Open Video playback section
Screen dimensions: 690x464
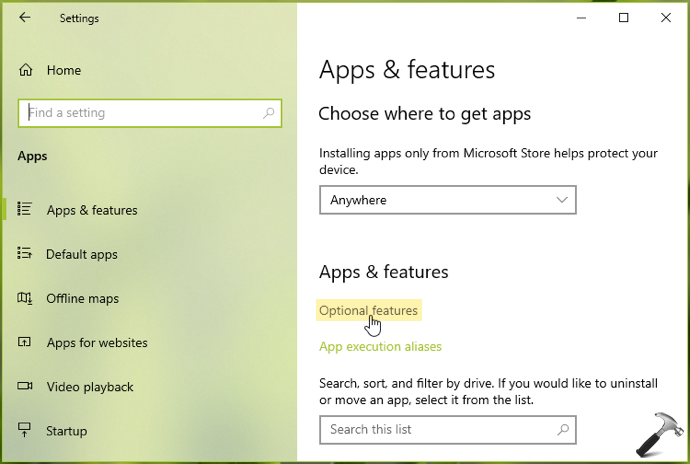[90, 387]
